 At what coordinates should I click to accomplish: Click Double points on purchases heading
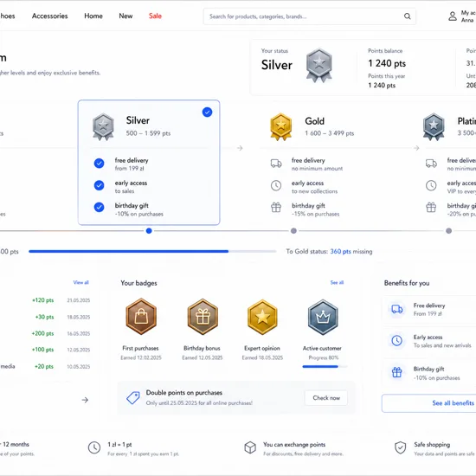(x=184, y=393)
